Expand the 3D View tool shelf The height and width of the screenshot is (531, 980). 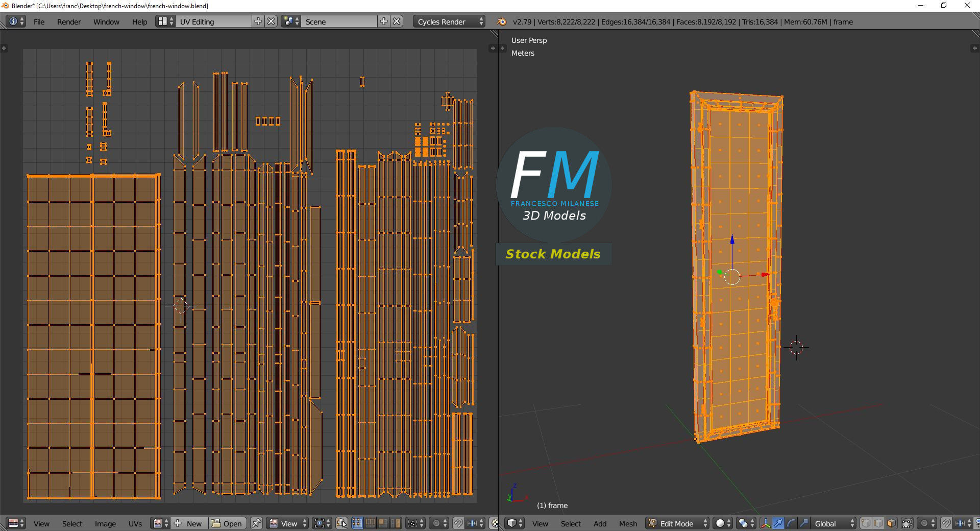click(x=503, y=48)
